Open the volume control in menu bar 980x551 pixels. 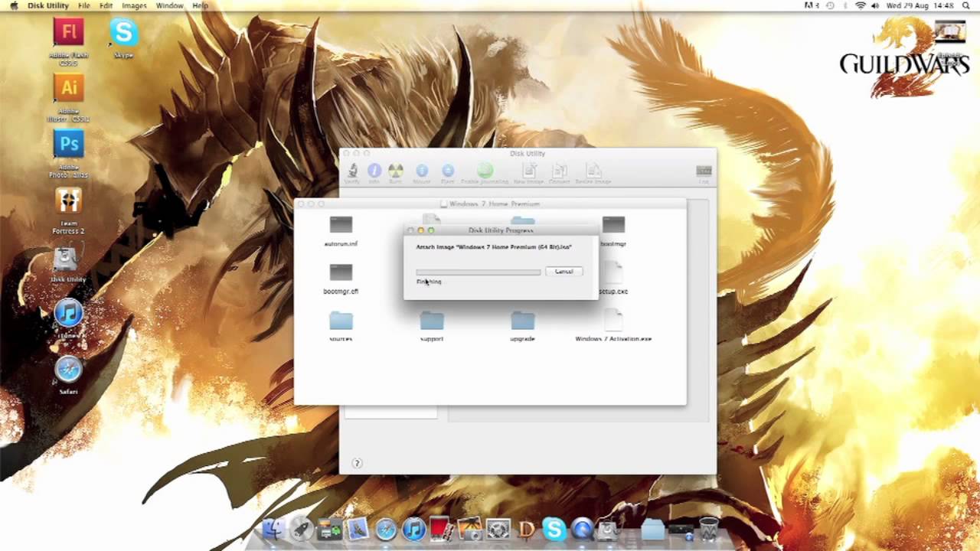[x=875, y=5]
